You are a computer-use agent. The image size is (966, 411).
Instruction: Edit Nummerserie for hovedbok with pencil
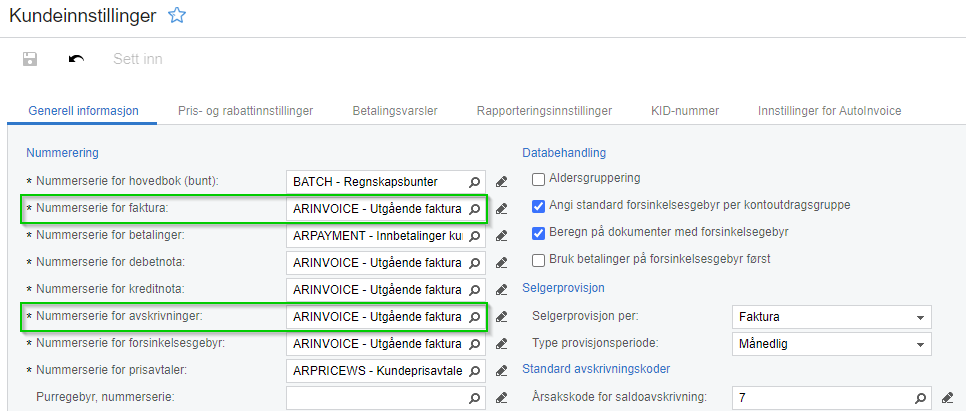(501, 182)
